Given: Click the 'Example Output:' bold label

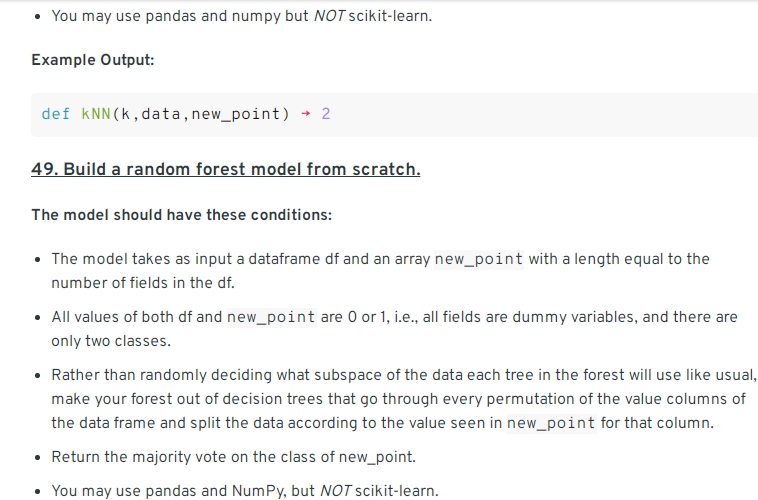Looking at the screenshot, I should pyautogui.click(x=93, y=60).
